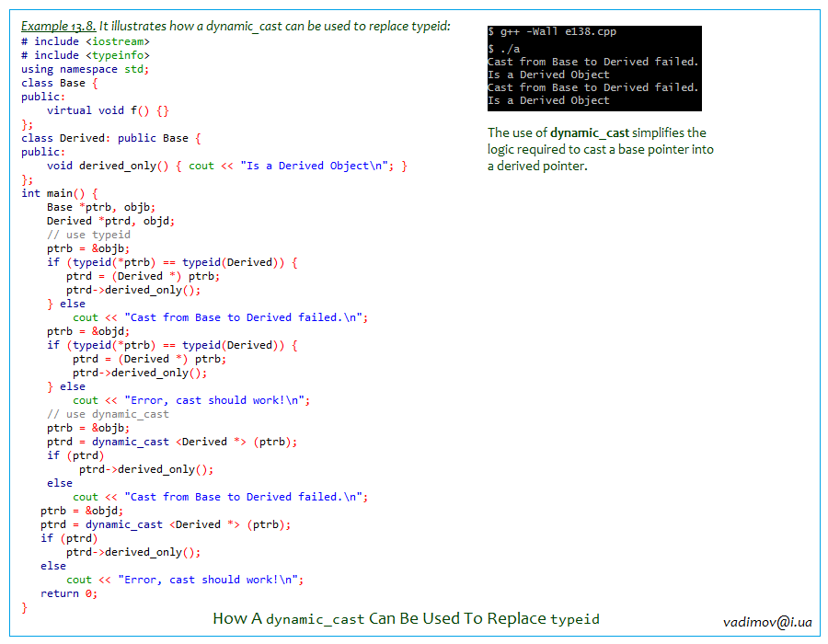Viewport: 828px width, 644px height.
Task: Click "It illustrates how a dynamic_cast" title sentence
Action: [274, 26]
